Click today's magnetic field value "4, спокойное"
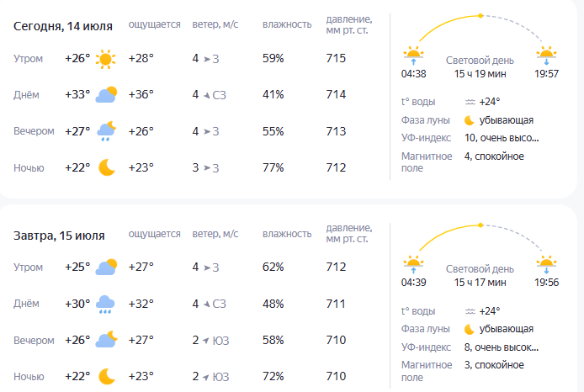Screen dimensions: 584x392 pyautogui.click(x=494, y=156)
